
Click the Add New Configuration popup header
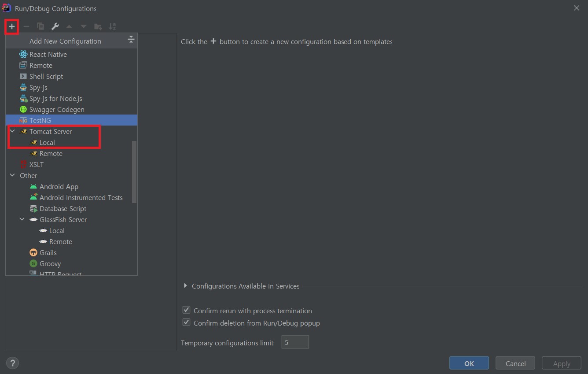pyautogui.click(x=71, y=41)
